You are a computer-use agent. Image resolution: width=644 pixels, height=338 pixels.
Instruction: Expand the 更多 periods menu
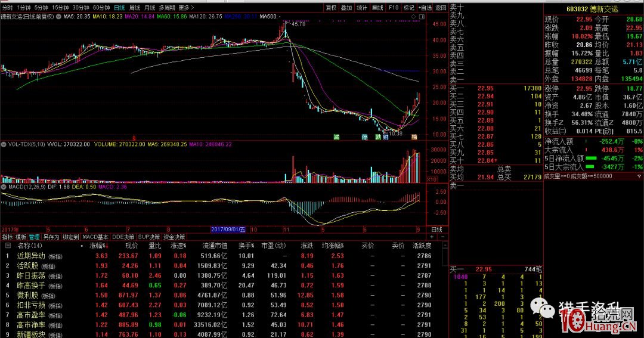point(186,8)
